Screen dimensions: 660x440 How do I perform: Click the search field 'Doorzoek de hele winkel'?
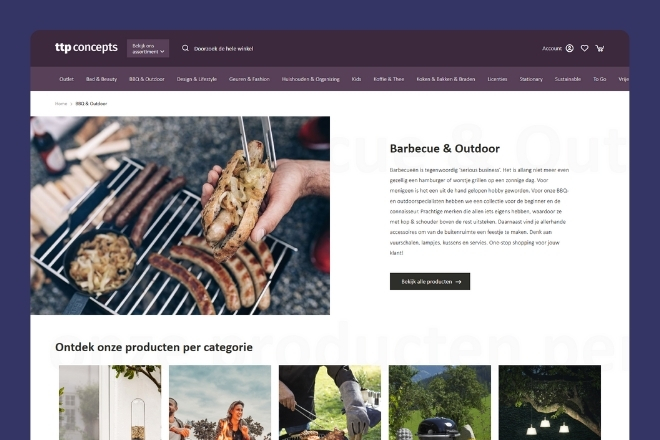224,49
